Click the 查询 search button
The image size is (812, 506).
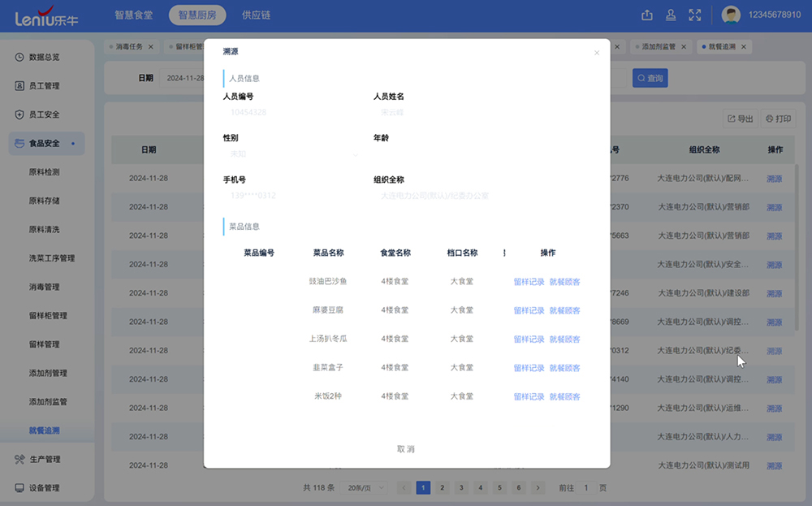tap(650, 78)
